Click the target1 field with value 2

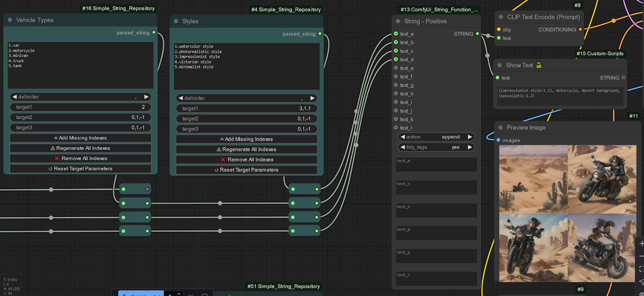(x=80, y=107)
